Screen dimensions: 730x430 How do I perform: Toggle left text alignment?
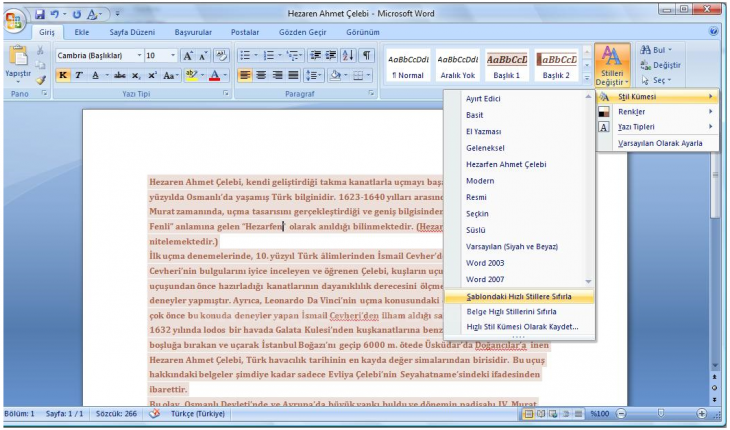pos(245,75)
